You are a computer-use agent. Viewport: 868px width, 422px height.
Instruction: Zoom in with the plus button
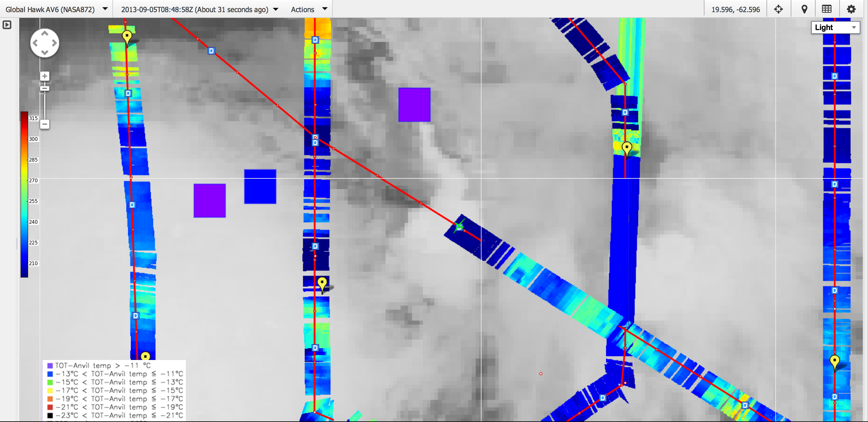[x=44, y=76]
